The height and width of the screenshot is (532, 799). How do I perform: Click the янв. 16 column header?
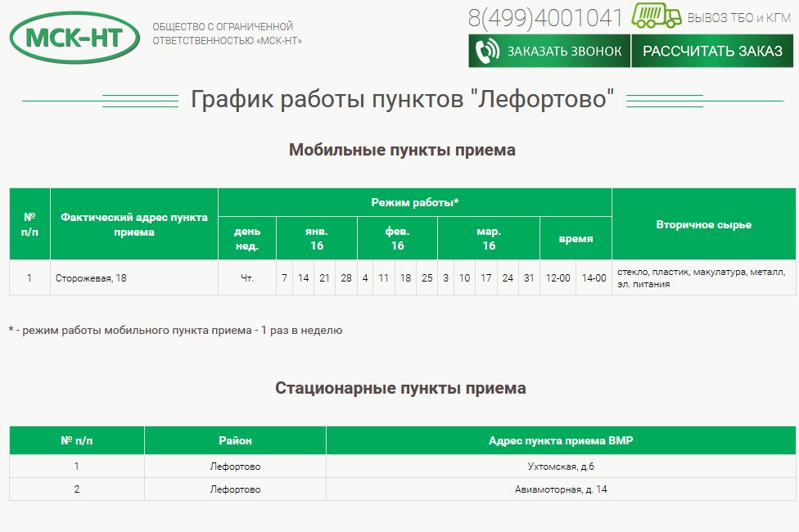317,238
